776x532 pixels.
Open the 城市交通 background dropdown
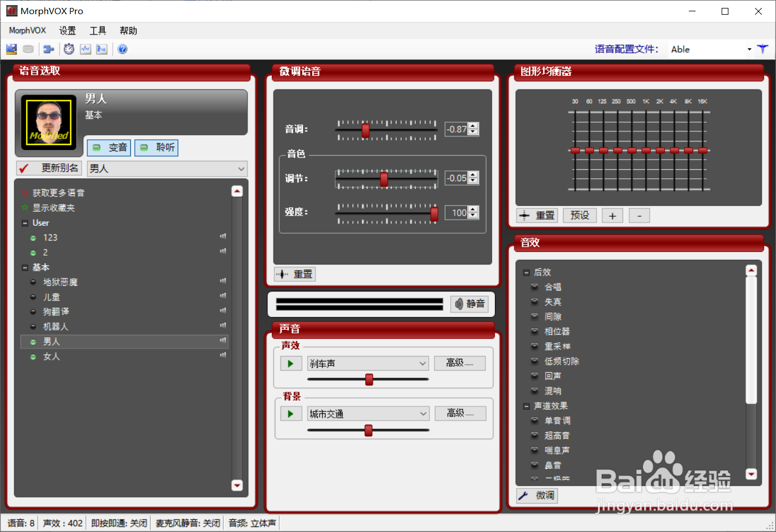tap(423, 414)
